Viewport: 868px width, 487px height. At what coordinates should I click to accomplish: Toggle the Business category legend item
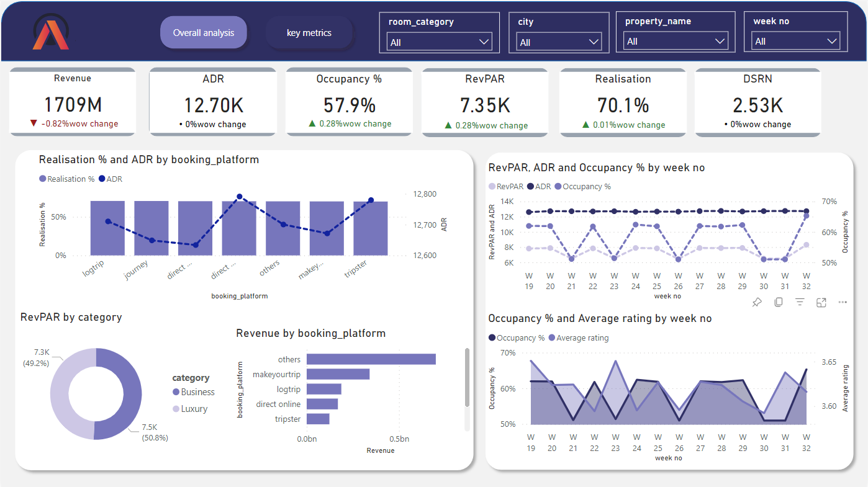176,392
